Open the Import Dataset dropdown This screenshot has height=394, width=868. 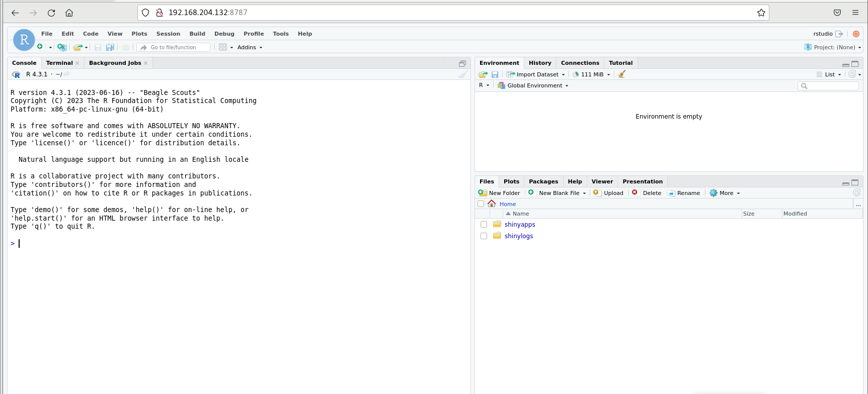point(536,74)
